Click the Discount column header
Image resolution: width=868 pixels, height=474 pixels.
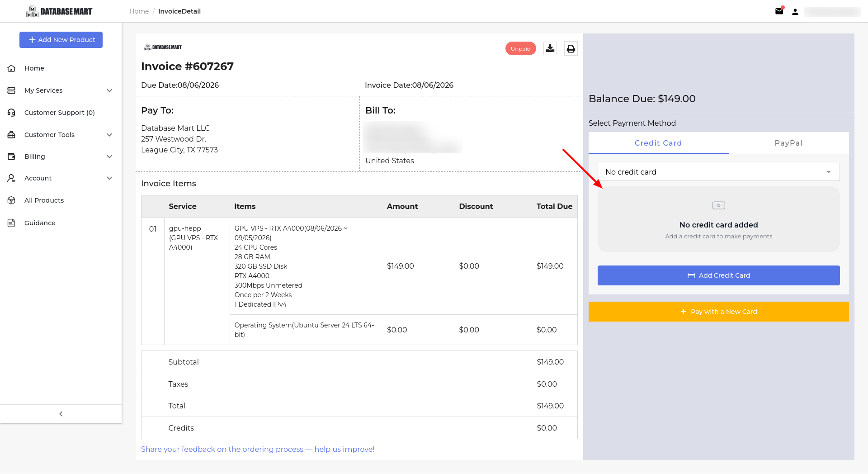(476, 206)
